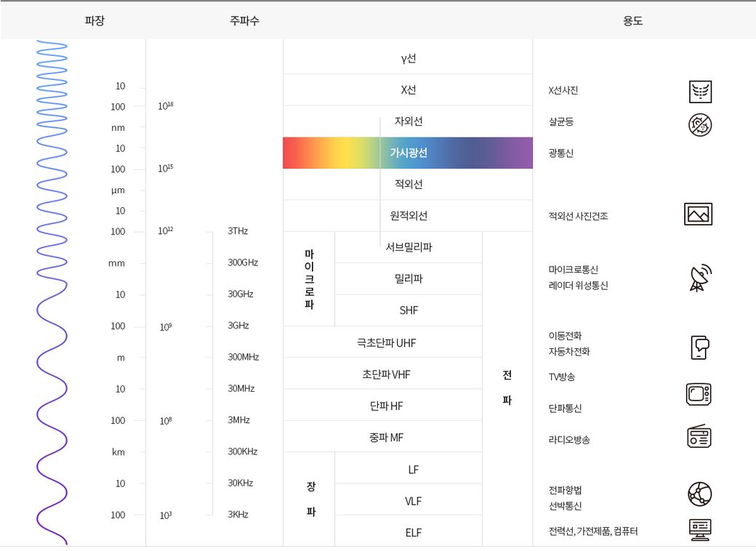Click the mobile phone icon
756x551 pixels.
699,347
